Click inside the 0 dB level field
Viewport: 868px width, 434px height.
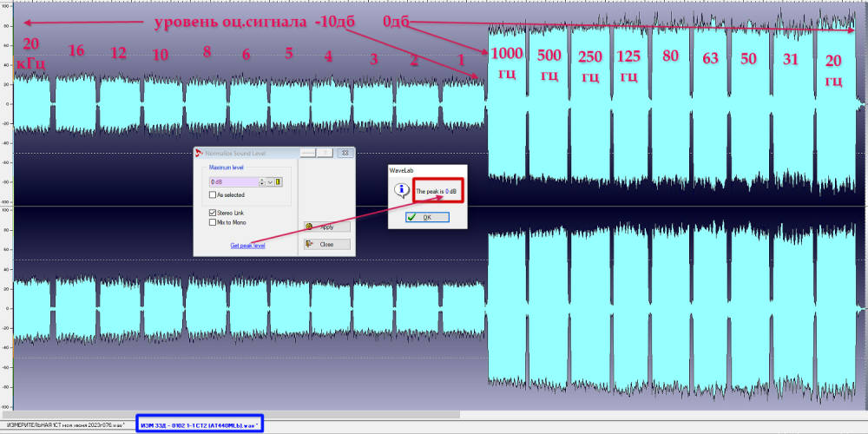[233, 181]
